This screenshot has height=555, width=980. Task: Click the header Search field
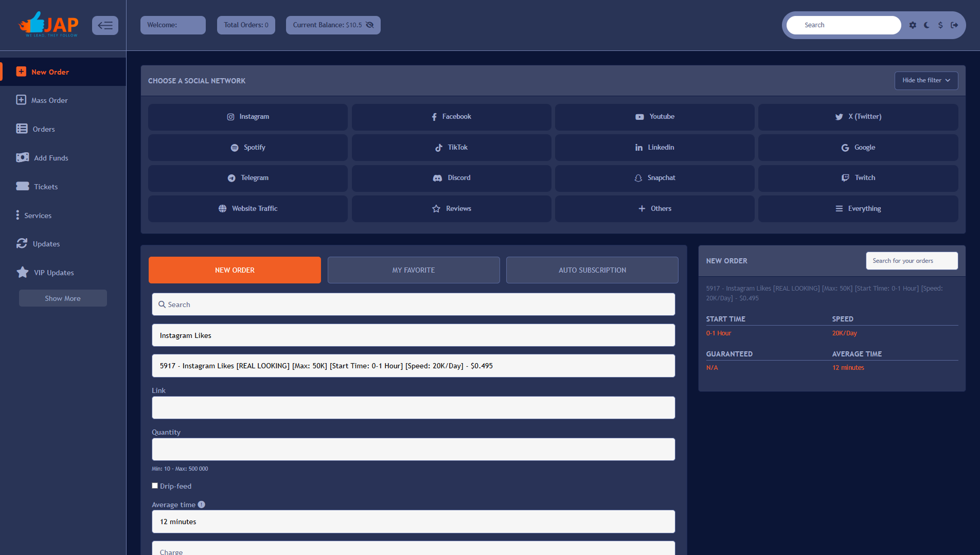844,25
